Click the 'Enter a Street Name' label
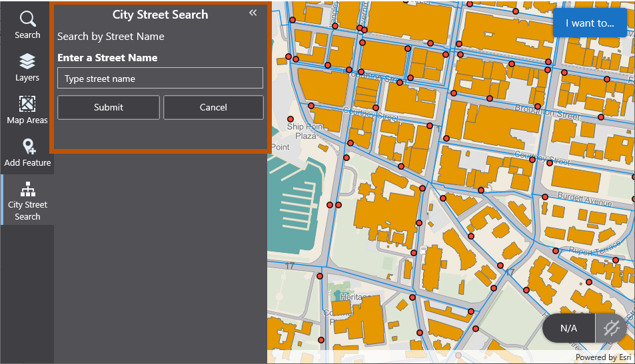The image size is (635, 364). point(107,58)
